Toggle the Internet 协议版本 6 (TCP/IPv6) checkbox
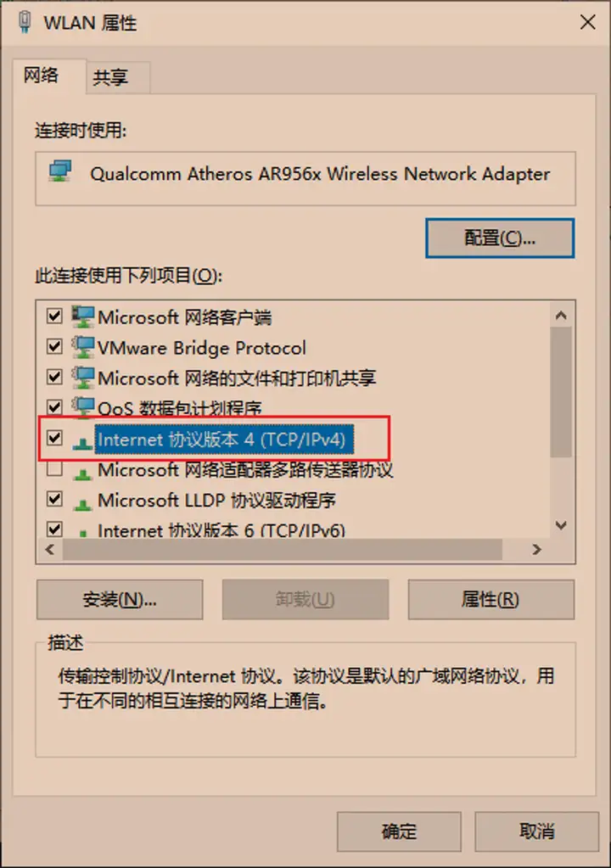The height and width of the screenshot is (868, 611). [x=54, y=530]
